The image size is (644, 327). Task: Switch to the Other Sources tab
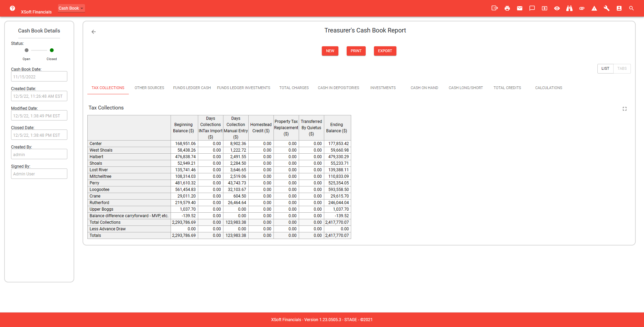(x=149, y=88)
